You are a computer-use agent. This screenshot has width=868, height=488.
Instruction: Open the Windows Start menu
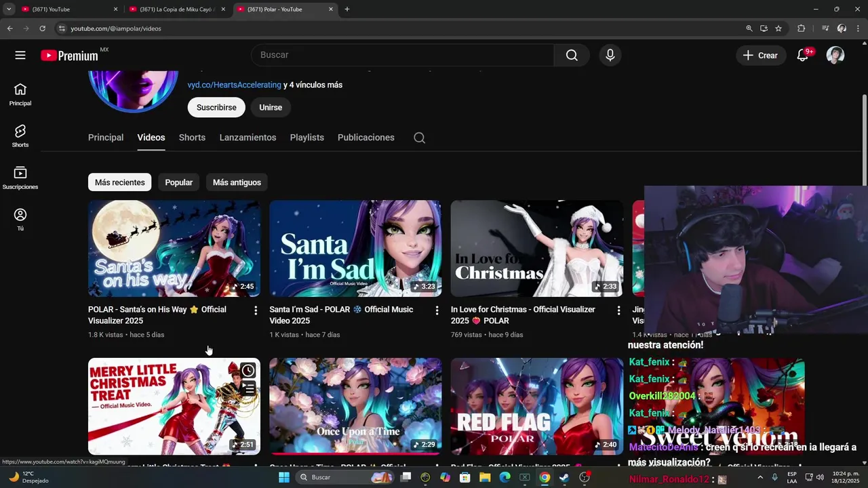point(284,477)
